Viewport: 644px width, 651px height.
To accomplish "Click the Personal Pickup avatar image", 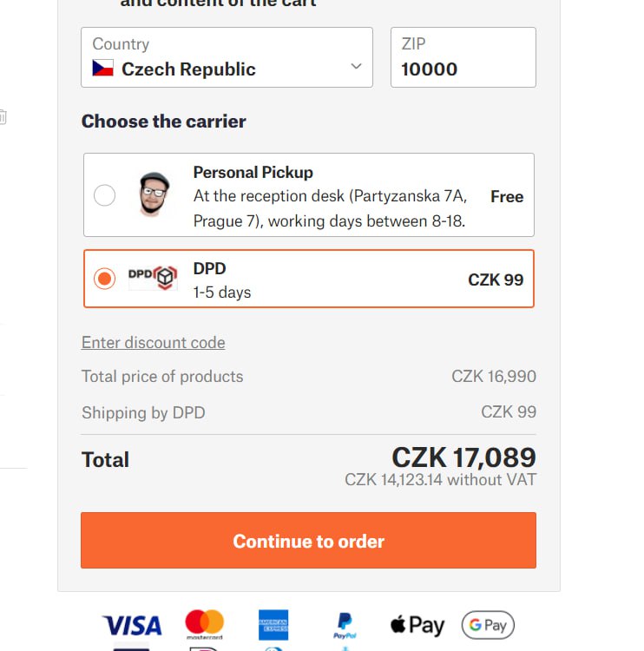I will coord(154,194).
